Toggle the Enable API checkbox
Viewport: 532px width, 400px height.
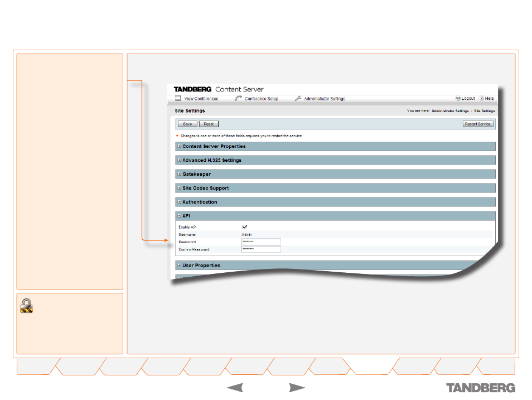245,227
